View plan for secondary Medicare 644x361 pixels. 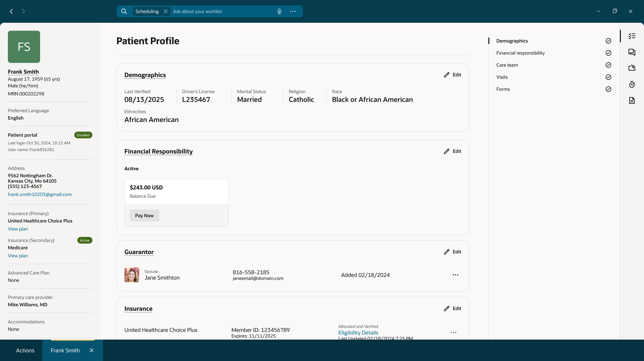click(x=18, y=256)
